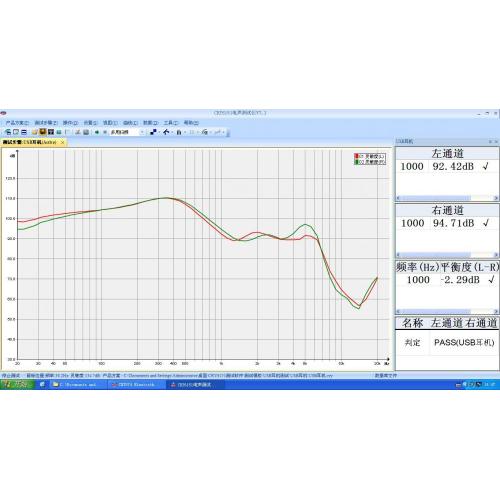
Task: Open the Windows Start button
Action: 17,385
